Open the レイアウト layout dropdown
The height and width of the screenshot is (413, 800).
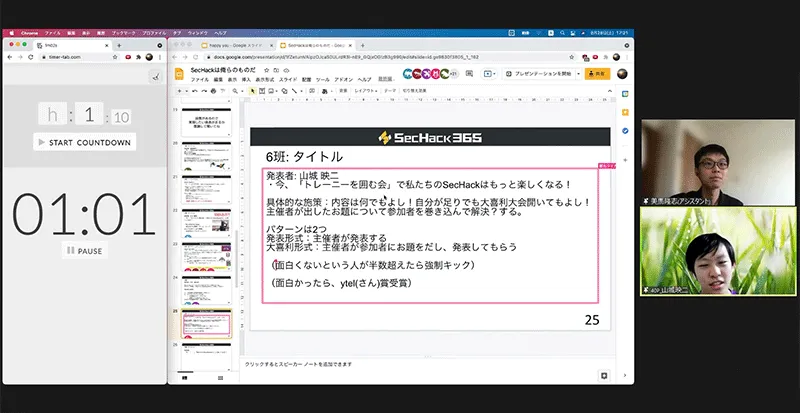[366, 91]
